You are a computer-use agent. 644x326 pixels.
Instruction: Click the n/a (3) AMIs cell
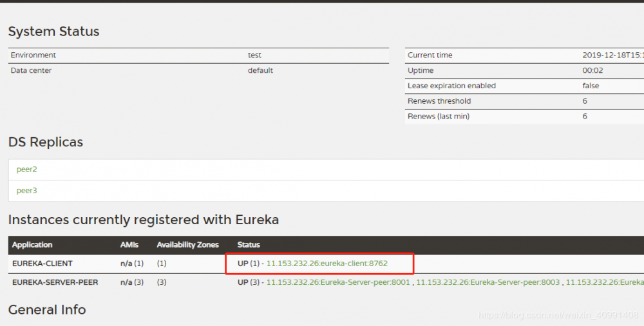point(132,282)
